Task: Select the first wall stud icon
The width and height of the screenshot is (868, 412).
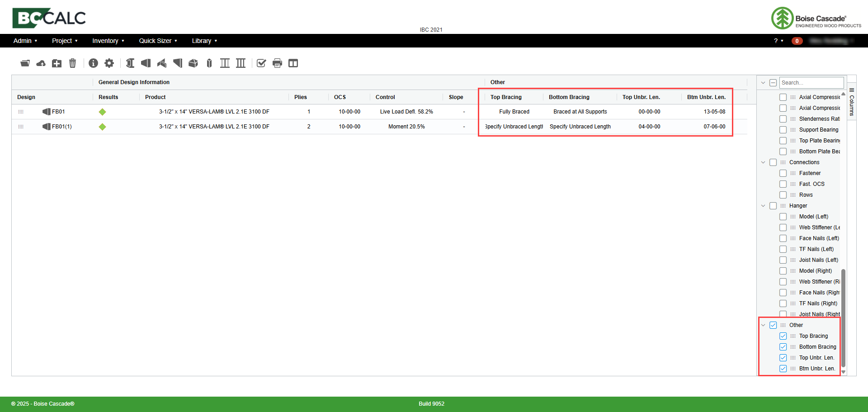Action: 225,63
